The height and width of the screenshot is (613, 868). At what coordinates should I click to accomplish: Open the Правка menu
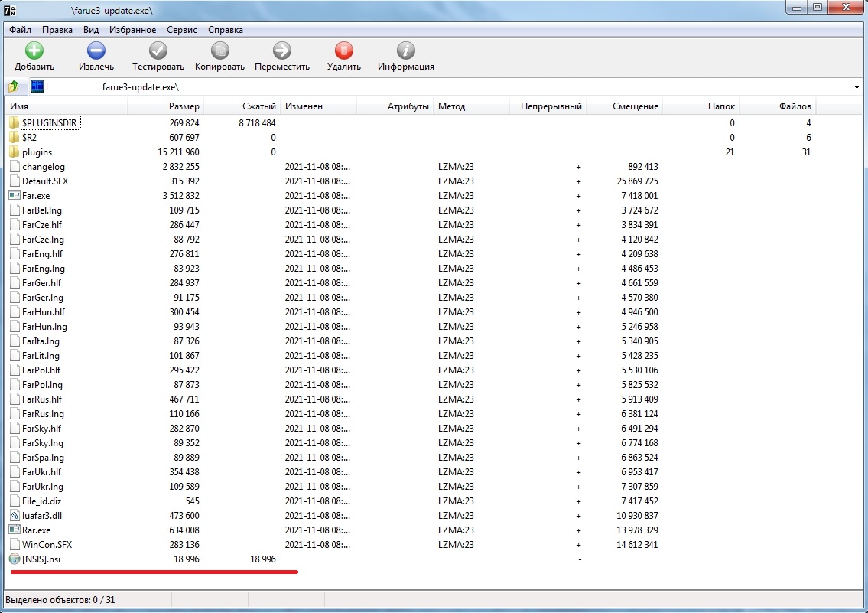pos(57,30)
